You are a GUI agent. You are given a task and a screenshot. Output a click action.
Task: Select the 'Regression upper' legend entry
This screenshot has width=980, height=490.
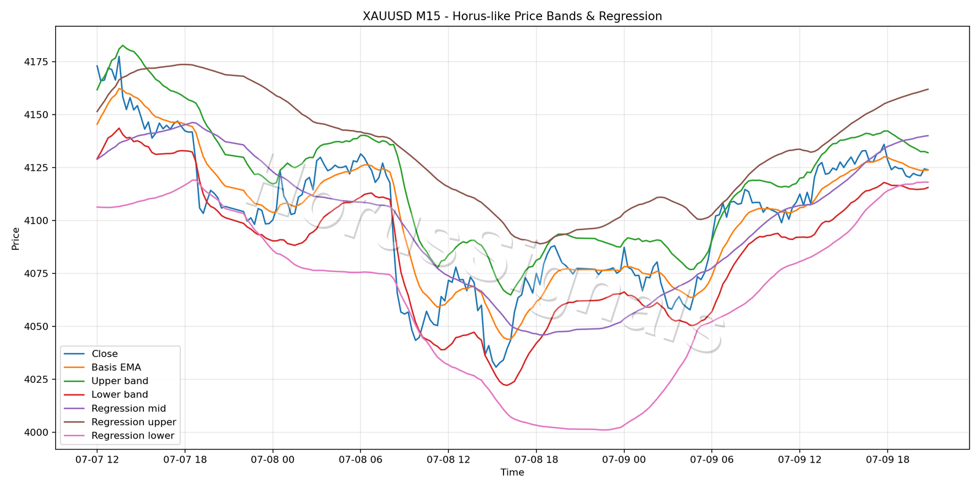[x=120, y=422]
